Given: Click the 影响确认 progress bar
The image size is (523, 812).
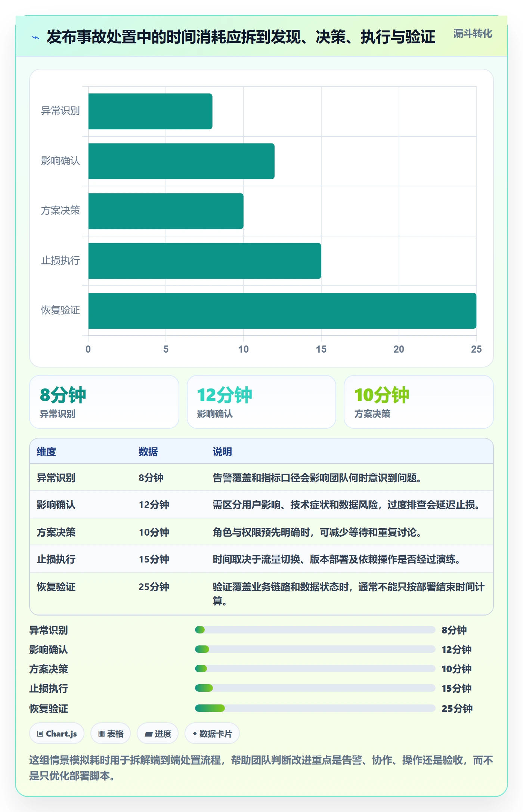Looking at the screenshot, I should [x=315, y=650].
